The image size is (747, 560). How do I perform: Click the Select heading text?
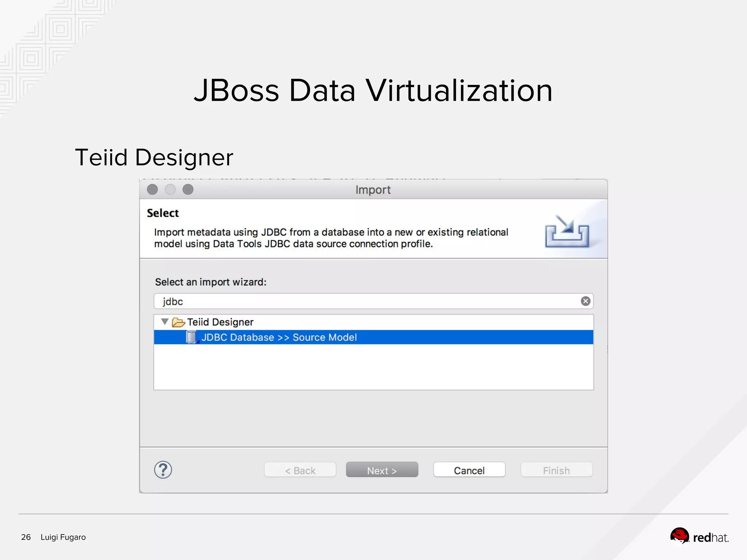(x=163, y=213)
